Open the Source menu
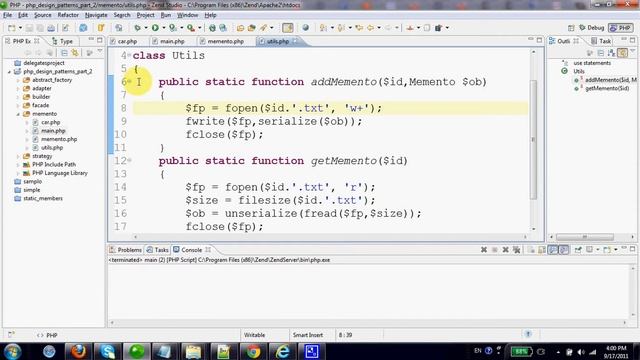Image resolution: width=640 pixels, height=360 pixels. tap(42, 15)
